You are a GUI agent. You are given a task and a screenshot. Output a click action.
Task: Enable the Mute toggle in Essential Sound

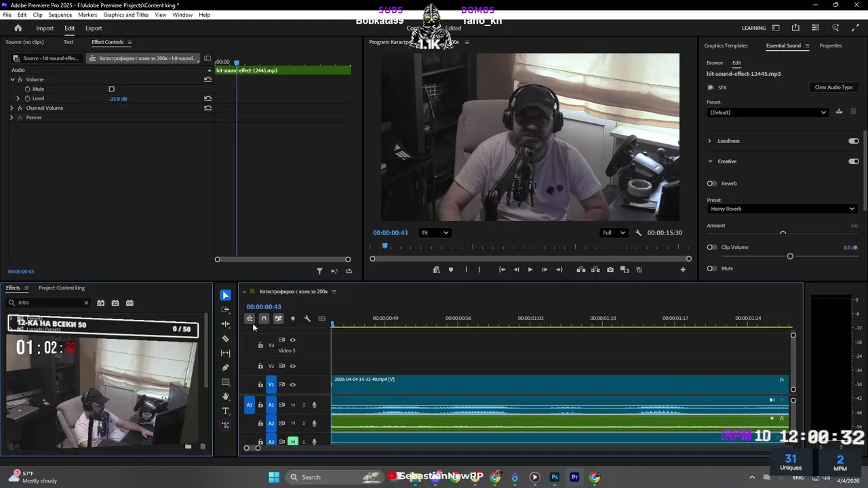point(711,268)
